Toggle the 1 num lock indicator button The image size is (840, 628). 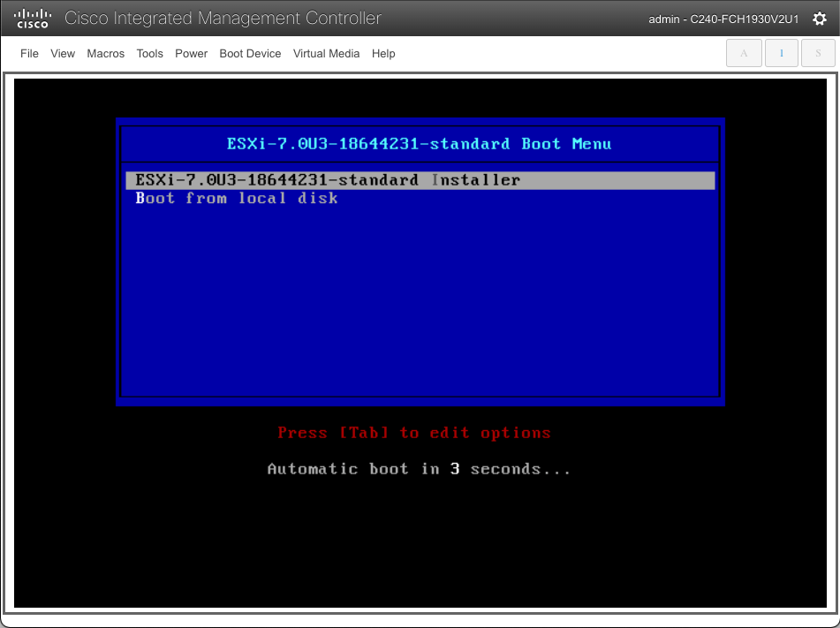point(781,53)
